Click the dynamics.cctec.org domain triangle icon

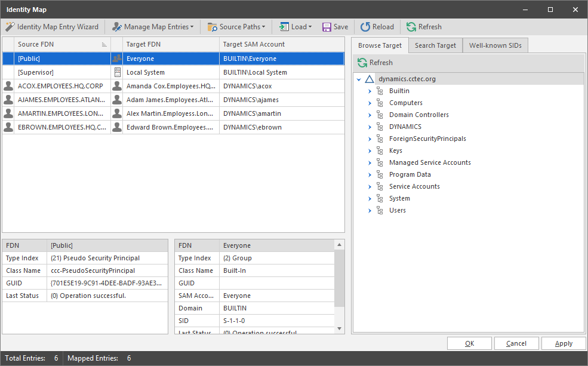[x=370, y=79]
